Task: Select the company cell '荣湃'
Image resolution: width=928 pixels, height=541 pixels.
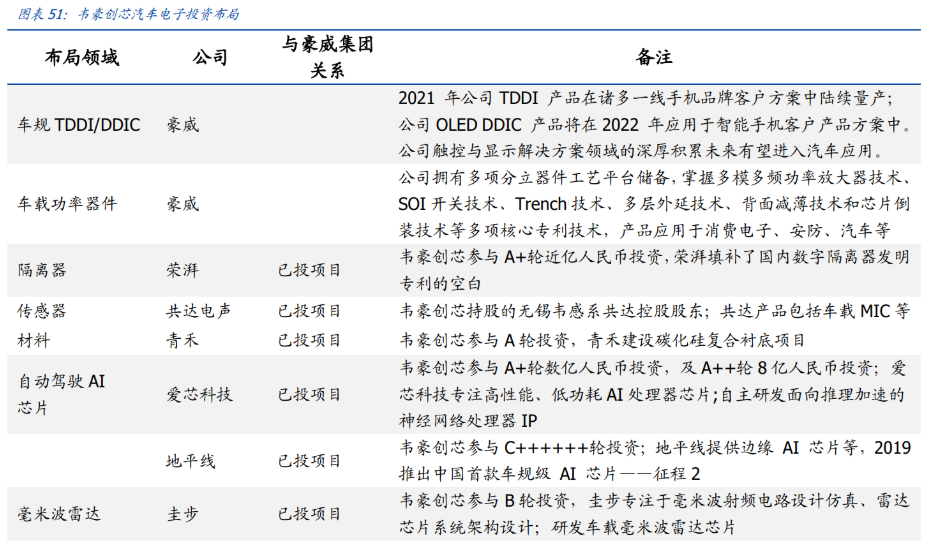Action: (182, 270)
